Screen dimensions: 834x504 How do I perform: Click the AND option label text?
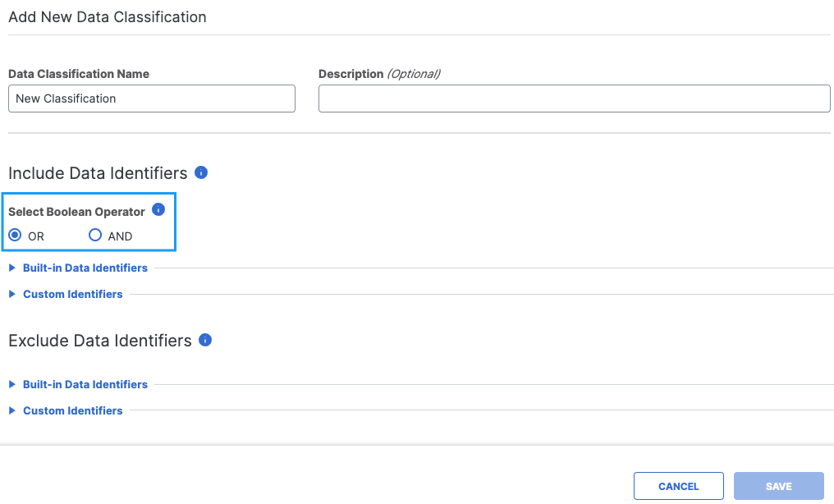120,236
